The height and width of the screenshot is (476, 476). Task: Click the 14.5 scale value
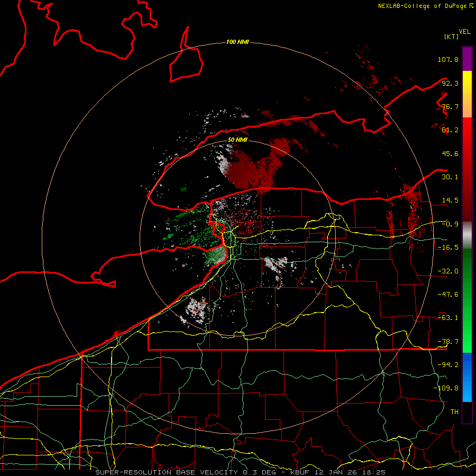pos(450,200)
